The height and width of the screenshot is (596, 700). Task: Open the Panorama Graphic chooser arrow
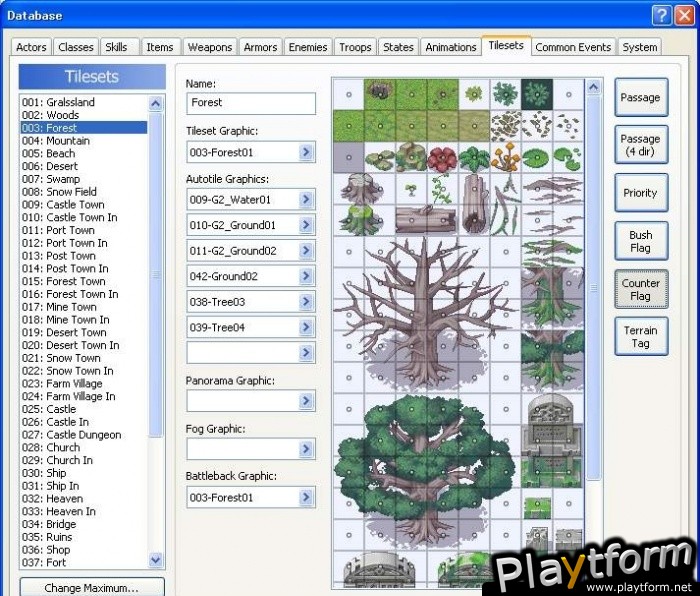pyautogui.click(x=306, y=400)
